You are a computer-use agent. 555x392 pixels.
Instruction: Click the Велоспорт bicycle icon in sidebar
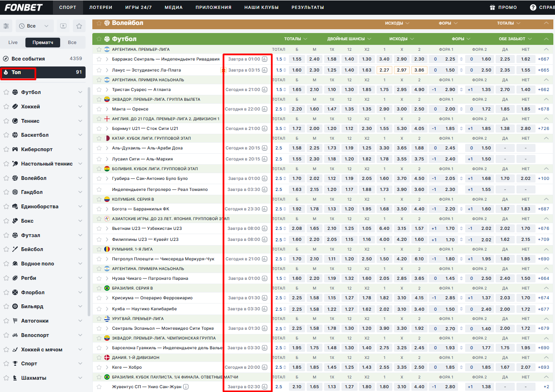pyautogui.click(x=15, y=335)
